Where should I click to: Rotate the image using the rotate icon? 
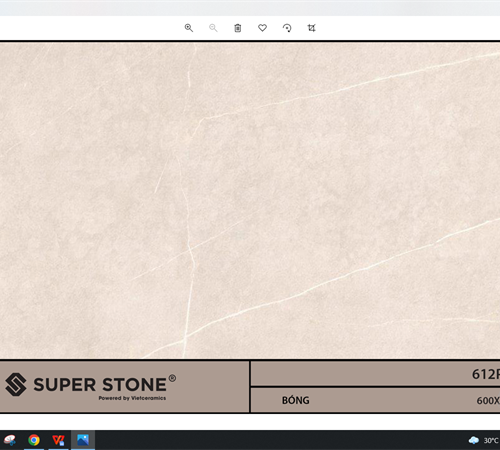(x=287, y=28)
